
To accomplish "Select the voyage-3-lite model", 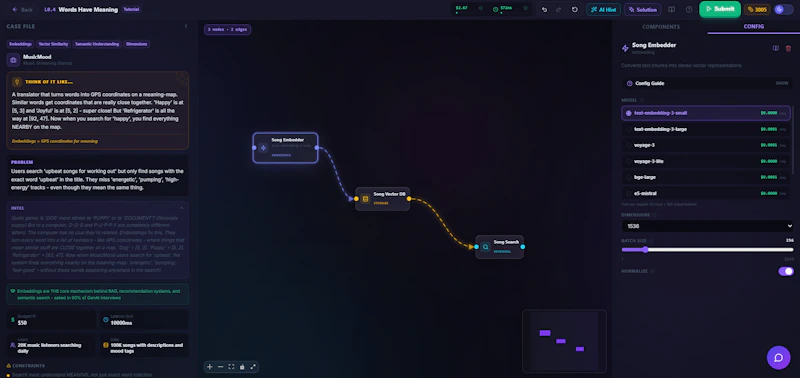I will [706, 161].
